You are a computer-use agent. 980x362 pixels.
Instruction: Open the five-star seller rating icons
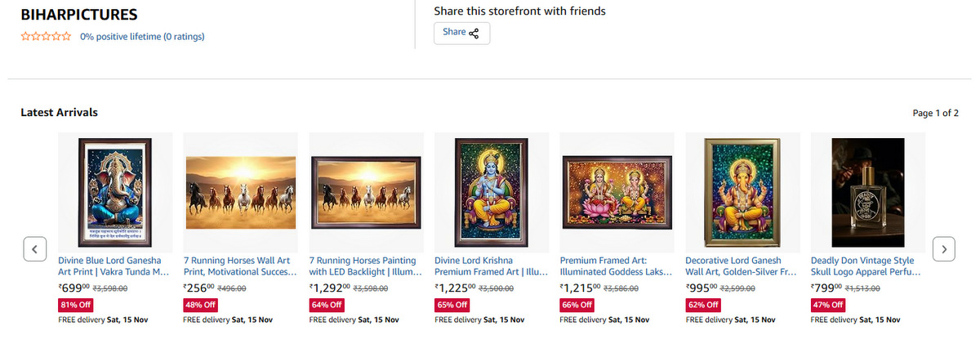click(46, 37)
